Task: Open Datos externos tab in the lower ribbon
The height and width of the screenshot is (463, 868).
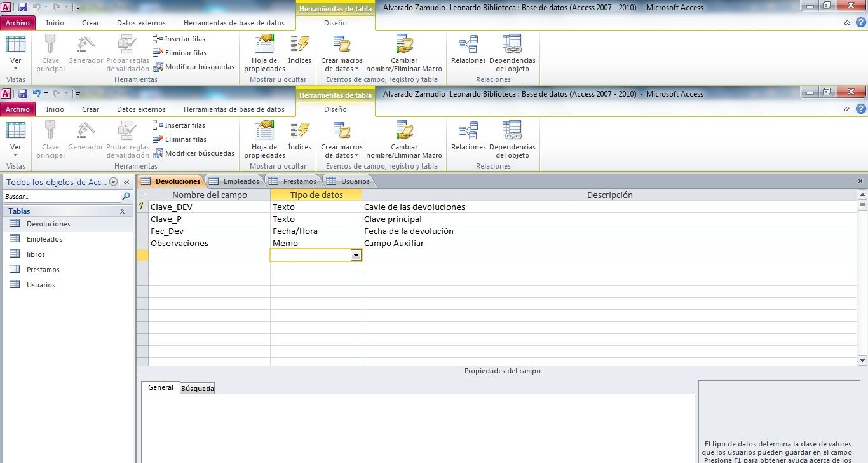Action: point(141,109)
